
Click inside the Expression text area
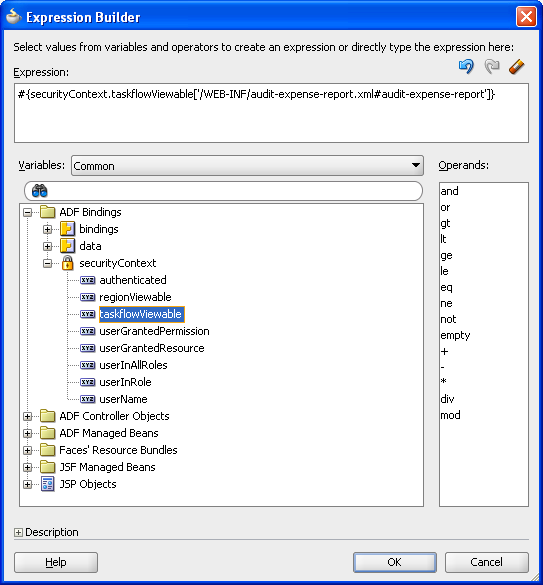point(271,113)
